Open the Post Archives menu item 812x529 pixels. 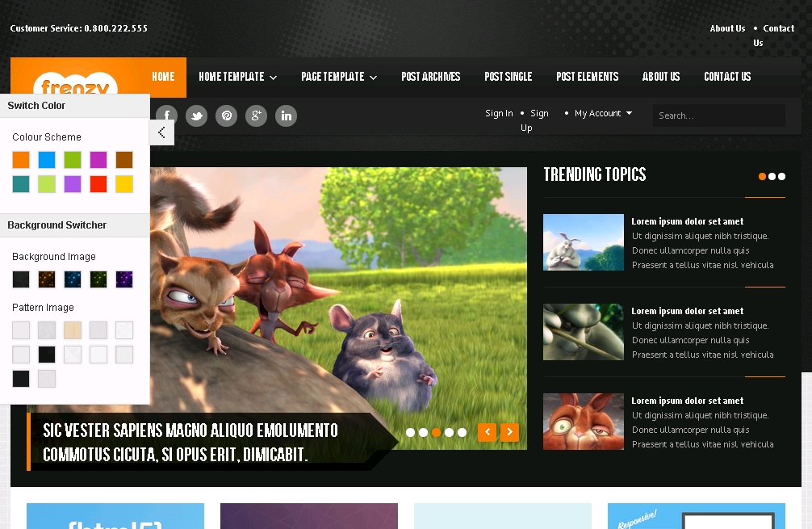[x=431, y=77]
